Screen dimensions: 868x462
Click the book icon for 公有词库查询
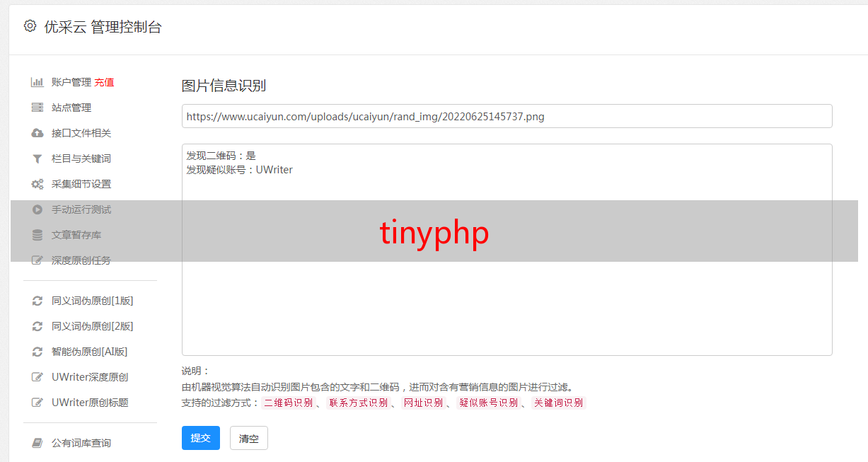[37, 443]
